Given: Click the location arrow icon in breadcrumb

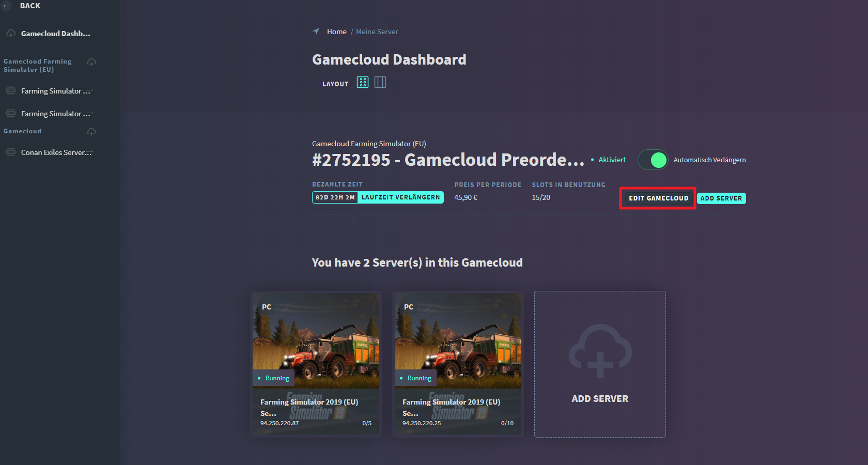Looking at the screenshot, I should click(x=316, y=31).
